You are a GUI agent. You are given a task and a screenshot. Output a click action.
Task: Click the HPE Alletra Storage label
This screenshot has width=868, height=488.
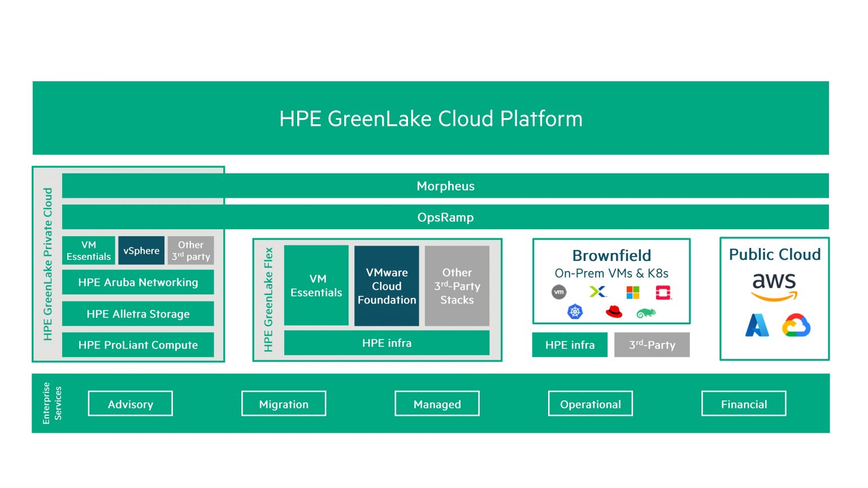pyautogui.click(x=138, y=313)
